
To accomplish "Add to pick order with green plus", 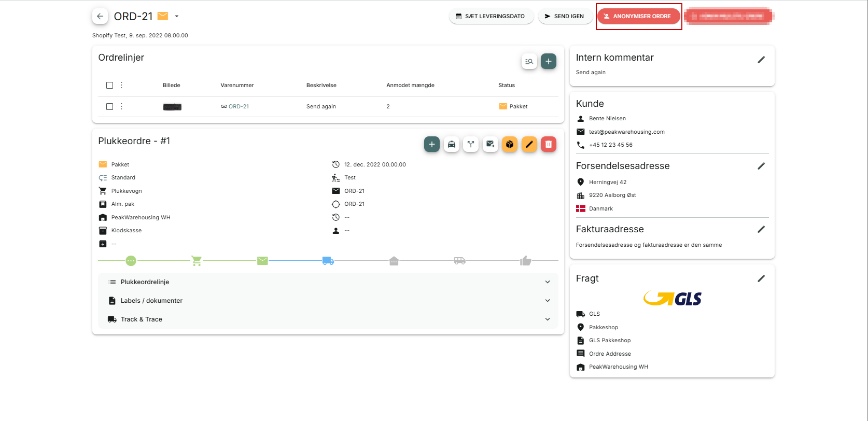I will click(x=432, y=144).
